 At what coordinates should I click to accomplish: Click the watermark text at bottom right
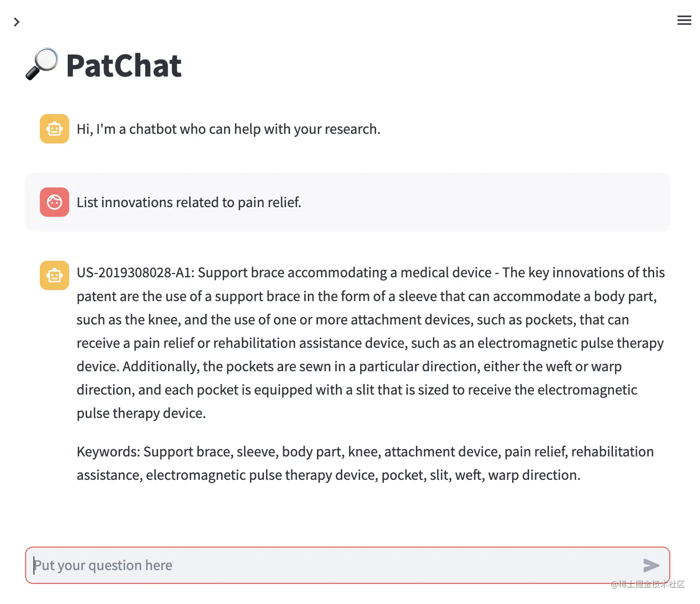pyautogui.click(x=648, y=584)
